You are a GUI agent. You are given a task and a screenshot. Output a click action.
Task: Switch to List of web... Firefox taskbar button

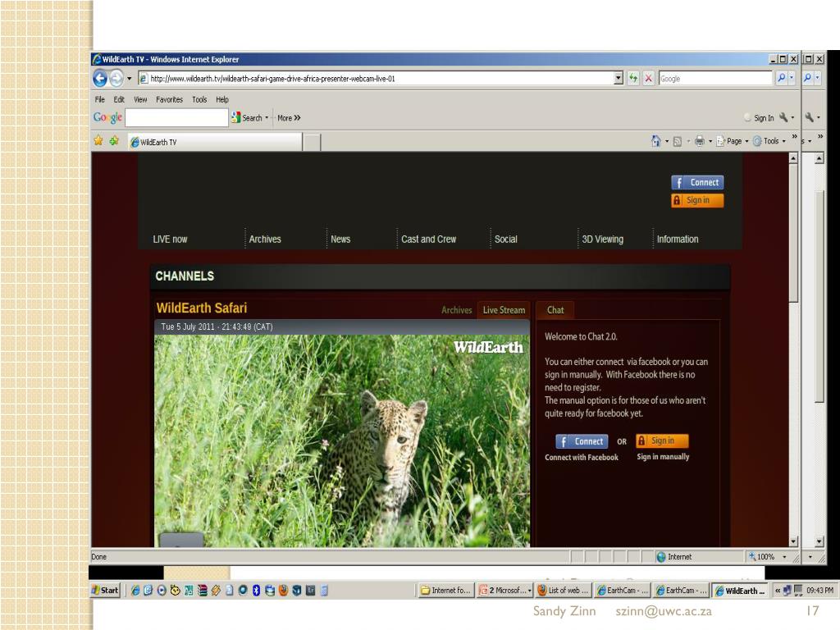click(x=563, y=591)
